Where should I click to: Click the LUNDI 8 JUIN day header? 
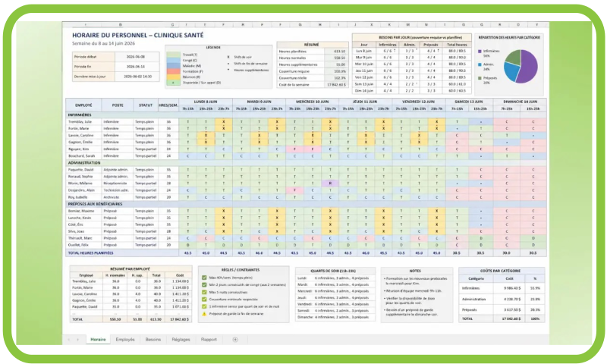pyautogui.click(x=206, y=102)
